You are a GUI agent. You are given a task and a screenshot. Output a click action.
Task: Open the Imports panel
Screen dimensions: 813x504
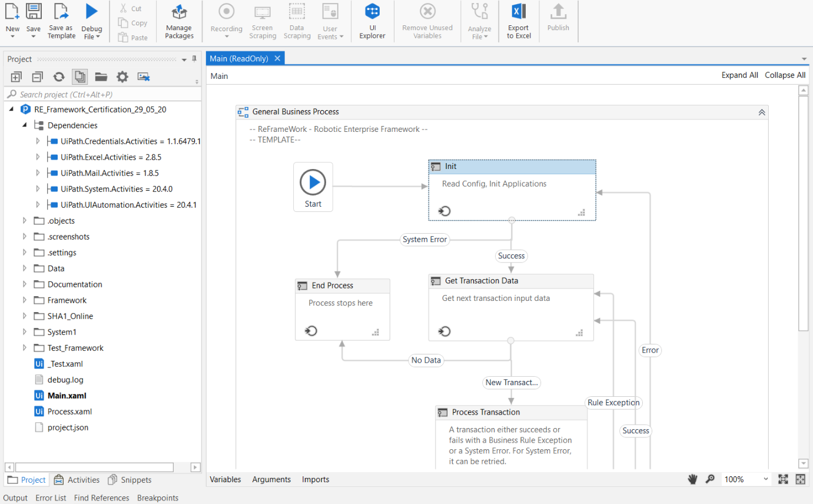[316, 479]
